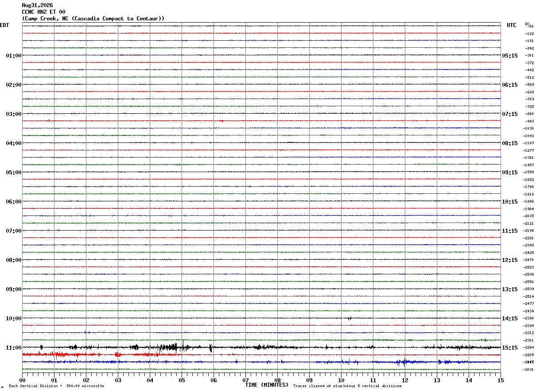Viewport: 536px width, 392px height.
Task: Click the 11:00 EDT time label
Action: pyautogui.click(x=14, y=348)
